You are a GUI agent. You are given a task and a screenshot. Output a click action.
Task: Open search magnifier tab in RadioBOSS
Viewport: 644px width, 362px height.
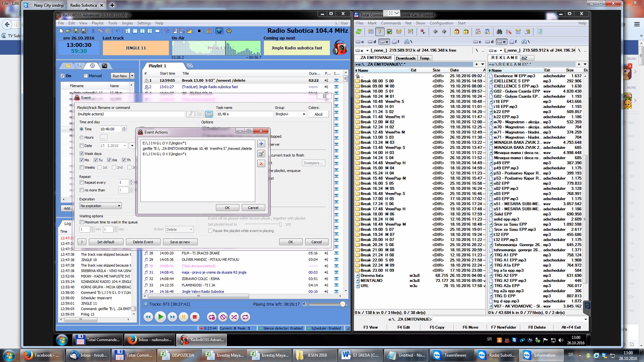coord(80,66)
